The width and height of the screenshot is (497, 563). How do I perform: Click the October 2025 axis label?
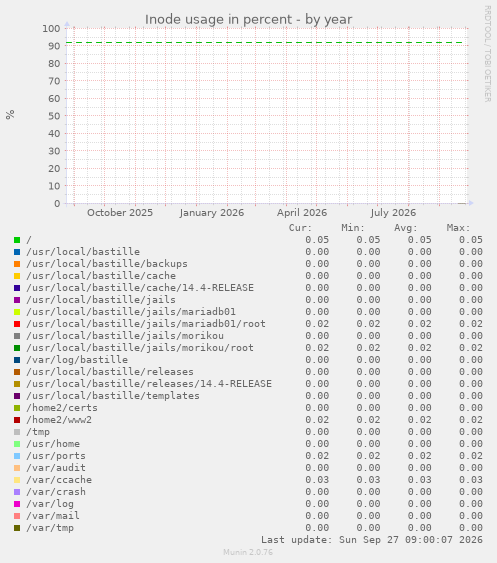120,213
